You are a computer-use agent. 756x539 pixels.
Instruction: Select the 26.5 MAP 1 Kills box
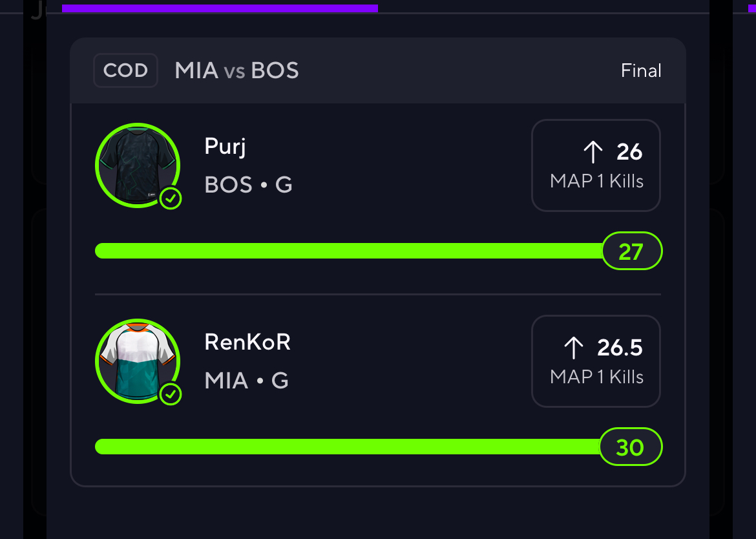(596, 361)
